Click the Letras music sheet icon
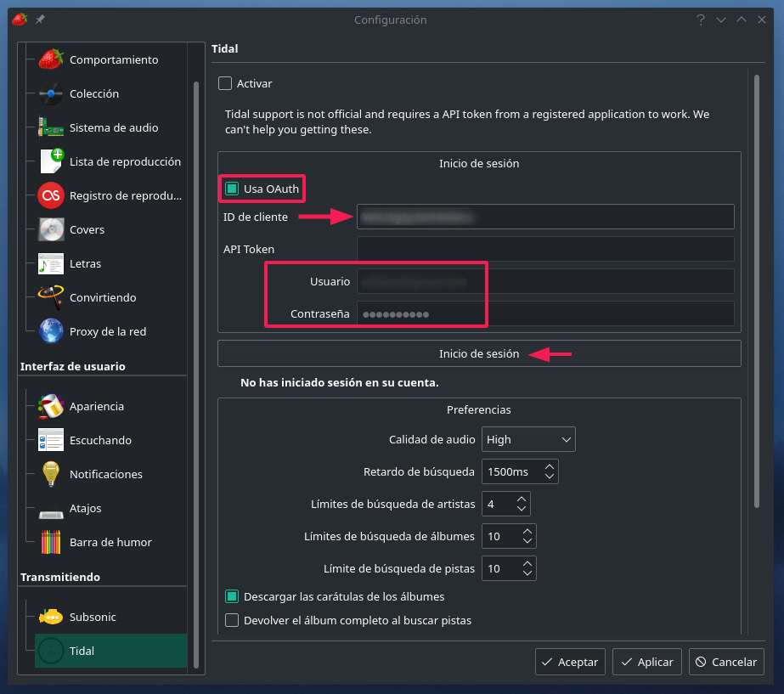Viewport: 784px width, 694px height. [x=51, y=263]
